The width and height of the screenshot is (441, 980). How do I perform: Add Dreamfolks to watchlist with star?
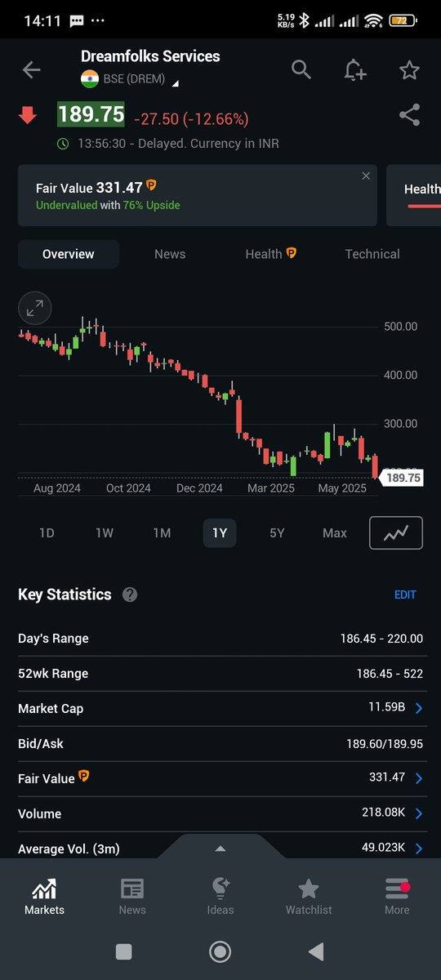click(x=409, y=70)
